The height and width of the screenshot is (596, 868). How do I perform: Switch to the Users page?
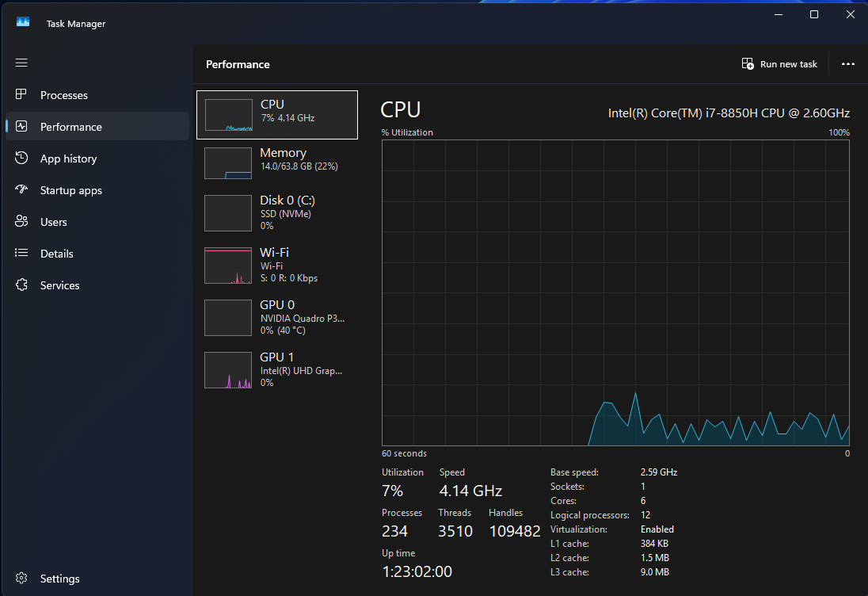[53, 222]
